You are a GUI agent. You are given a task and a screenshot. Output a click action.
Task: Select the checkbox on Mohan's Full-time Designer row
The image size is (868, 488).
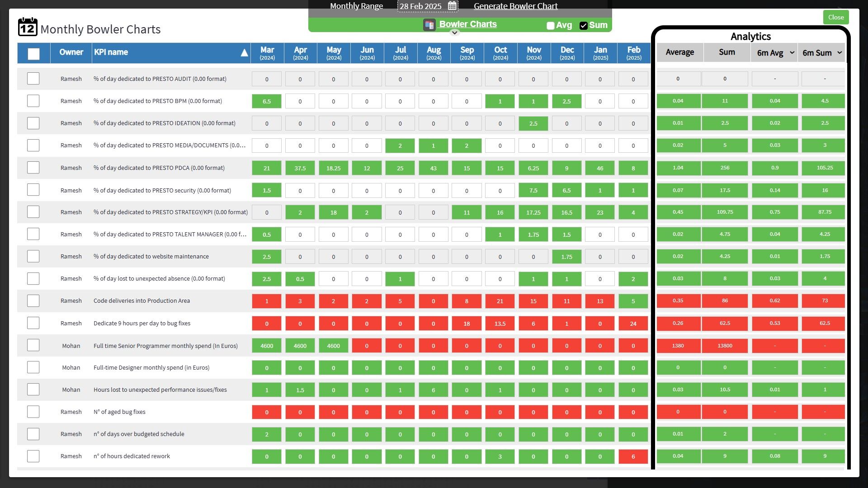click(x=33, y=367)
